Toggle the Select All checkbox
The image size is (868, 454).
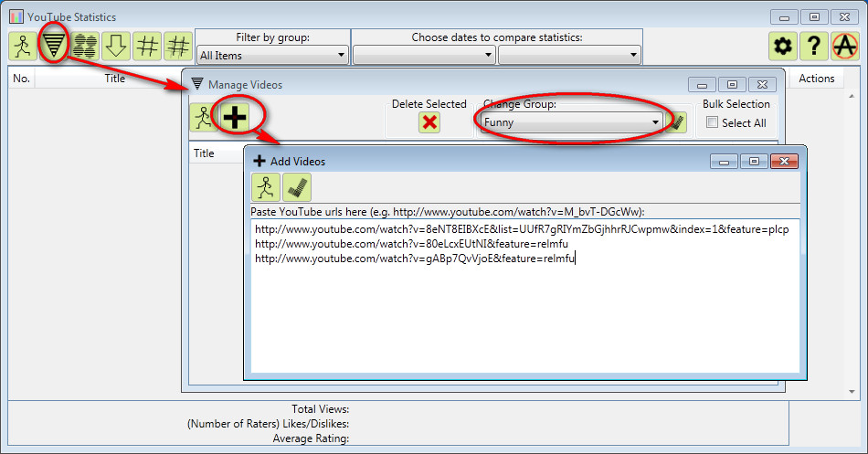[713, 122]
